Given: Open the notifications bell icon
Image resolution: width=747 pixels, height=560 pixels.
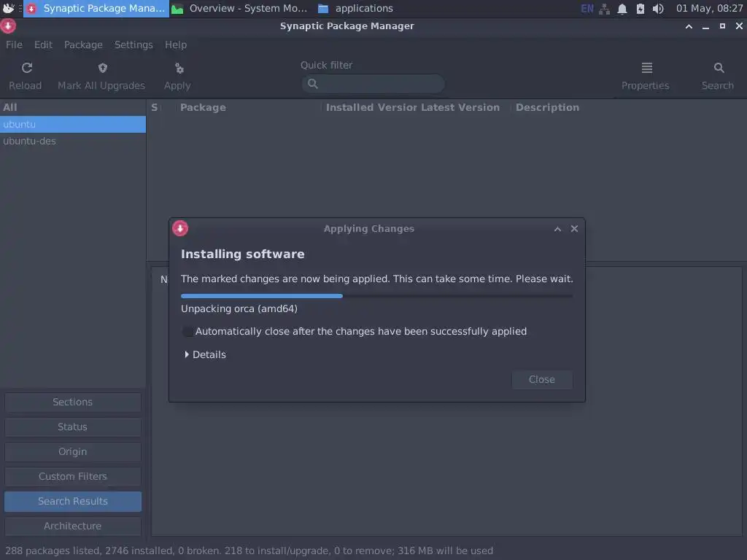Looking at the screenshot, I should [622, 9].
